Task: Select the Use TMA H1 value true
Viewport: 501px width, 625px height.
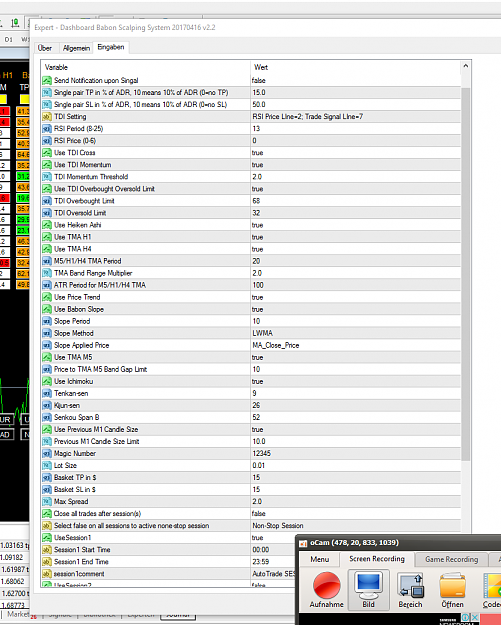Action: (257, 237)
